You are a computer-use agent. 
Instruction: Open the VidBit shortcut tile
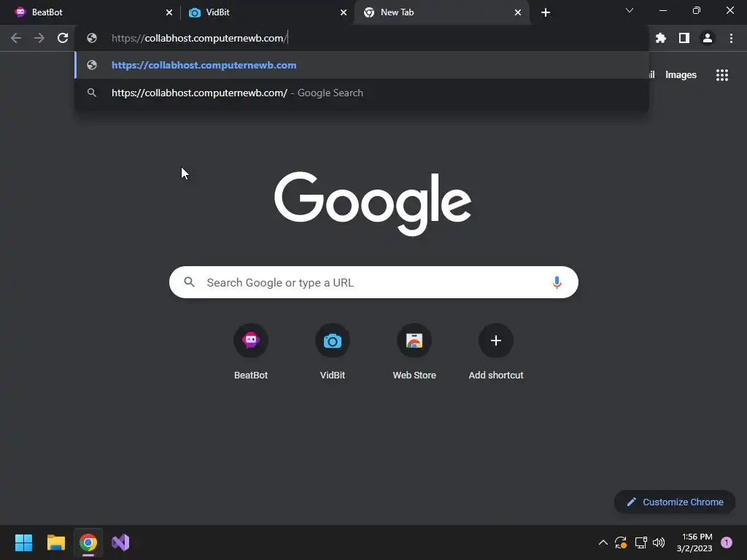click(x=333, y=352)
